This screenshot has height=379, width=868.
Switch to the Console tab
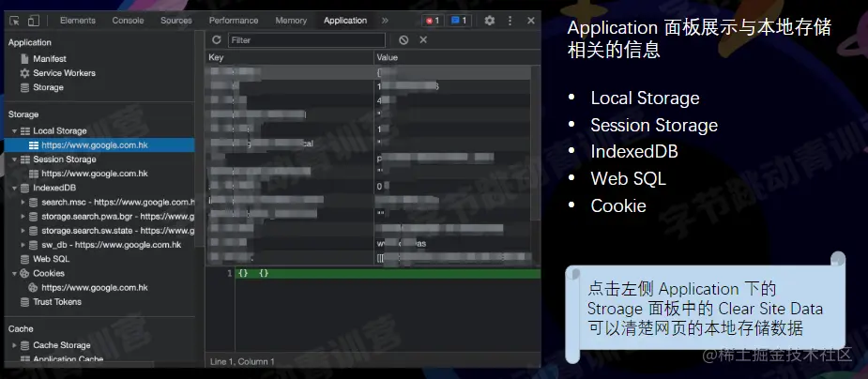coord(128,21)
